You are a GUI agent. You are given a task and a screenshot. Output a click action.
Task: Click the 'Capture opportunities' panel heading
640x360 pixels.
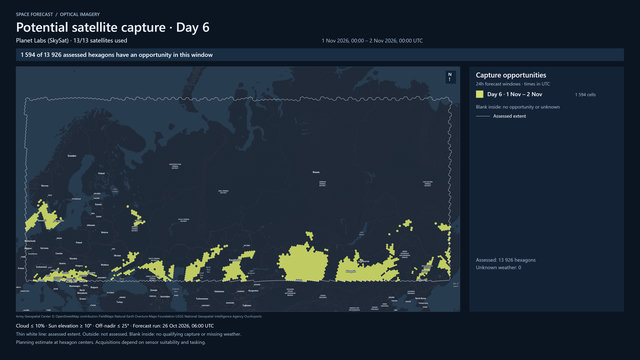click(511, 75)
